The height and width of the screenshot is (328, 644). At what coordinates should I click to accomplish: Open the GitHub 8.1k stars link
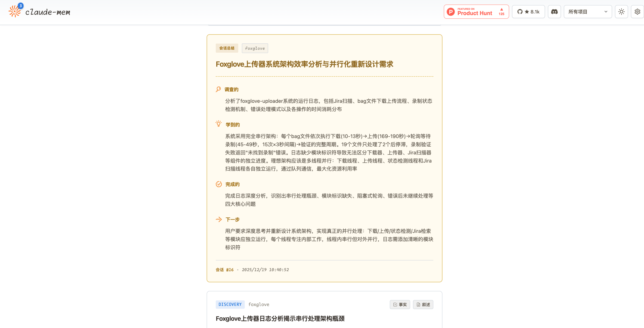(528, 12)
